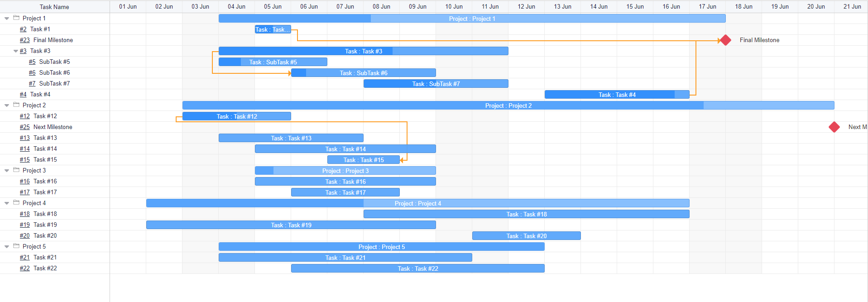The width and height of the screenshot is (868, 302).
Task: Click the Project 2 summary progress bar
Action: click(508, 105)
